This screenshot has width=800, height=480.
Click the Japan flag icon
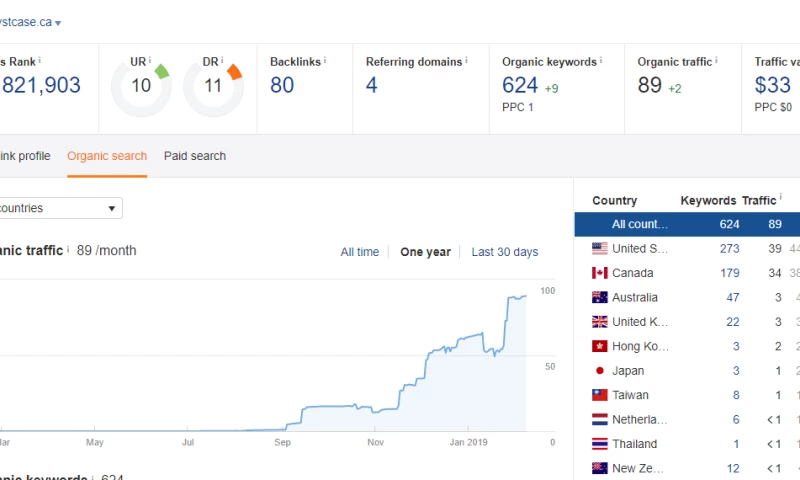pyautogui.click(x=600, y=370)
